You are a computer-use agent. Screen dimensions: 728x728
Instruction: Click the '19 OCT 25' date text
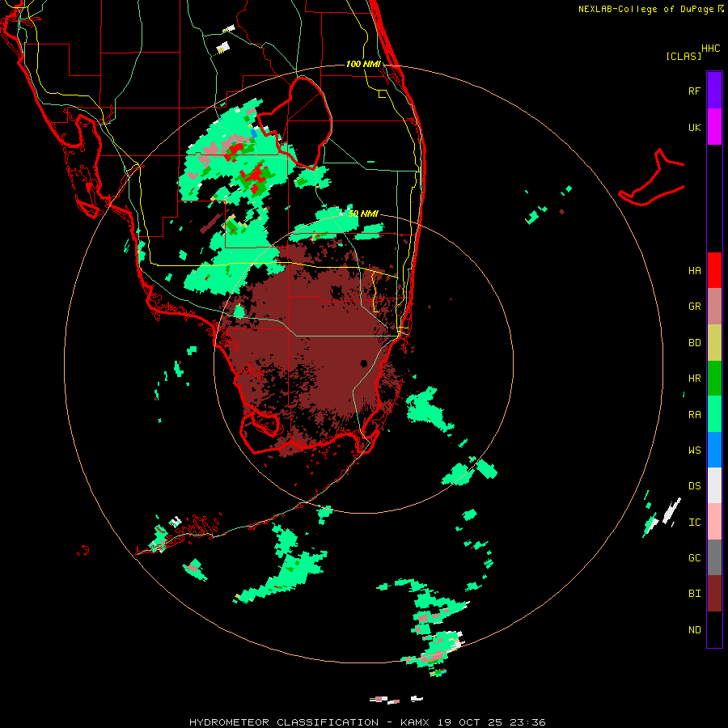470,722
